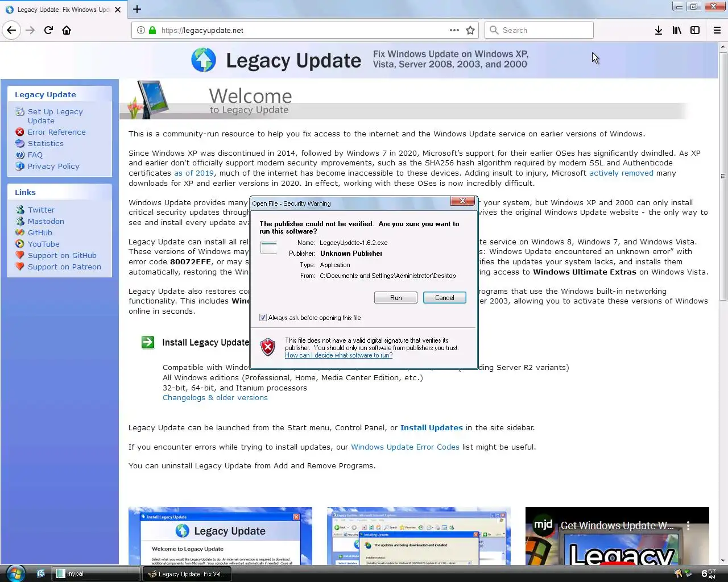The height and width of the screenshot is (582, 728).
Task: Open the Support on Patreon link
Action: (x=64, y=267)
